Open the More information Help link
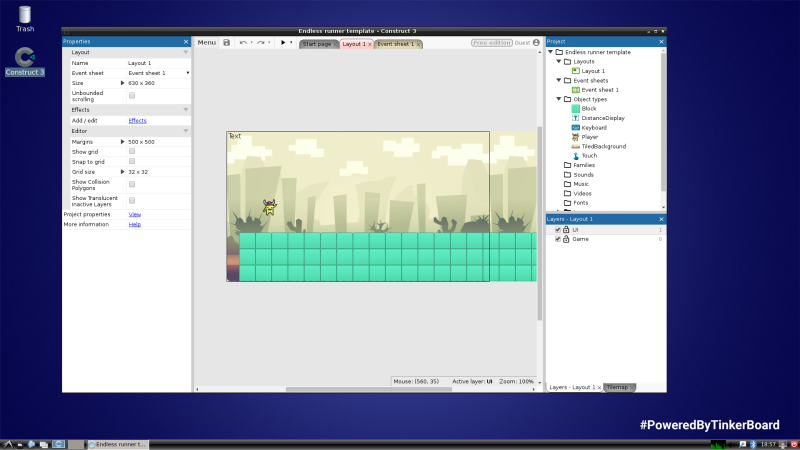 click(135, 224)
